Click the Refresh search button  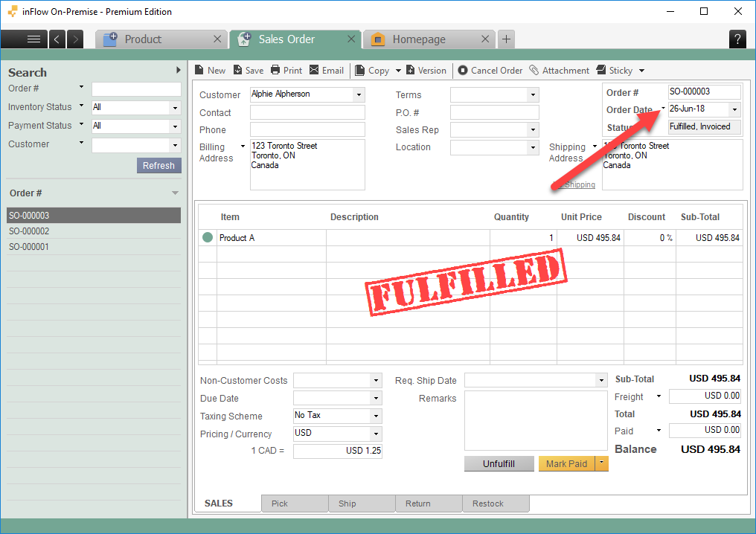click(x=158, y=166)
